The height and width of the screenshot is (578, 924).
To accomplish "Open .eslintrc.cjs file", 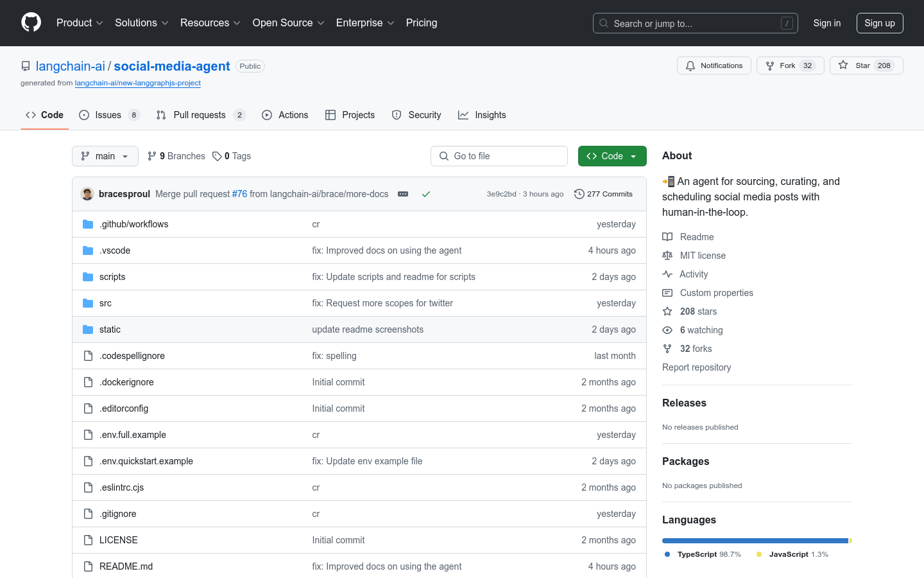I will (x=121, y=487).
